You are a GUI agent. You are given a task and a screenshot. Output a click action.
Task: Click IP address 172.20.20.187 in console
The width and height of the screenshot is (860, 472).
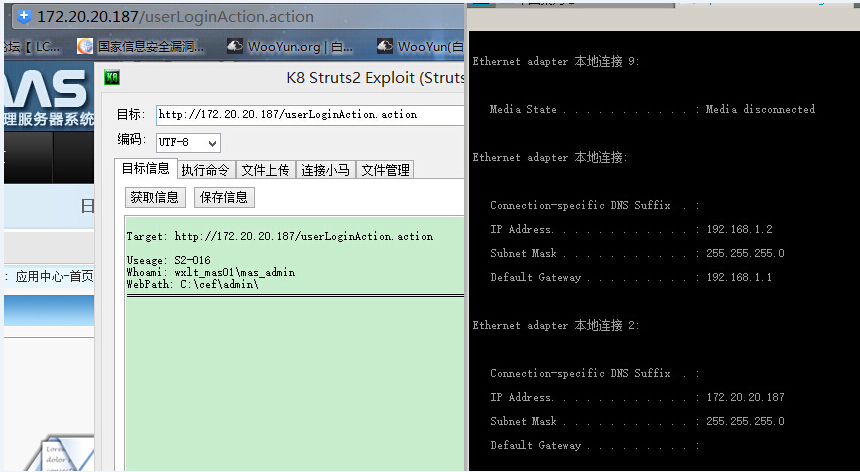pos(745,397)
